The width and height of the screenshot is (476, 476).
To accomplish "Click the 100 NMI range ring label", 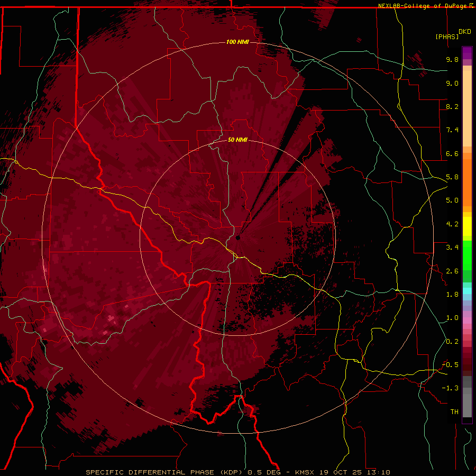I will (x=237, y=42).
